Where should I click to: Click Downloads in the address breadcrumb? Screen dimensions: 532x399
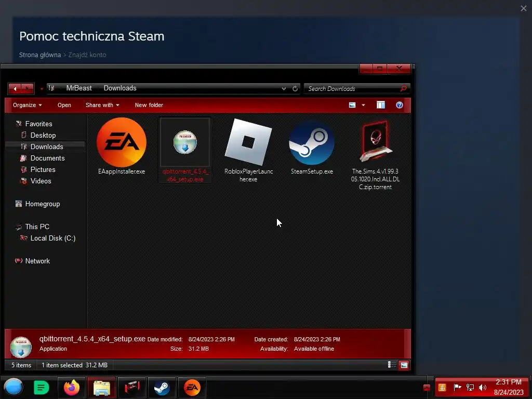[120, 88]
